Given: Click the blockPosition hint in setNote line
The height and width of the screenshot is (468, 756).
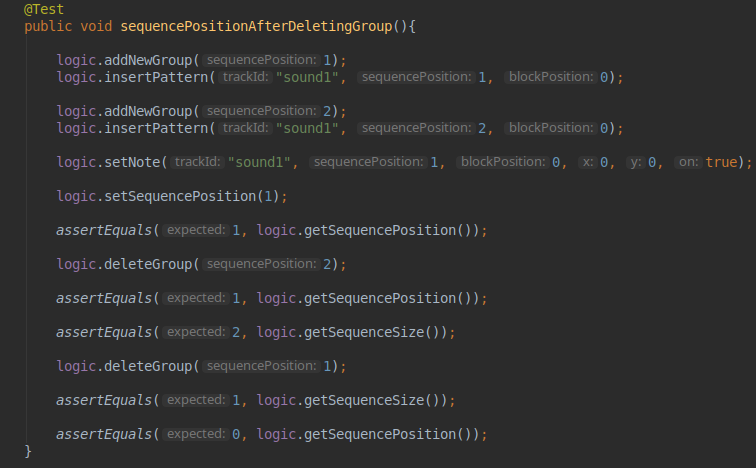Looking at the screenshot, I should (x=502, y=162).
